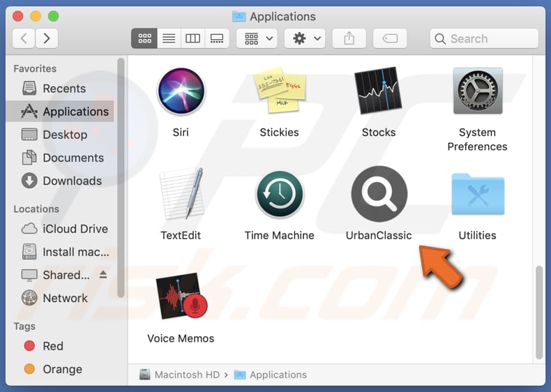Open Network in the sidebar
The height and width of the screenshot is (392, 551).
(60, 298)
